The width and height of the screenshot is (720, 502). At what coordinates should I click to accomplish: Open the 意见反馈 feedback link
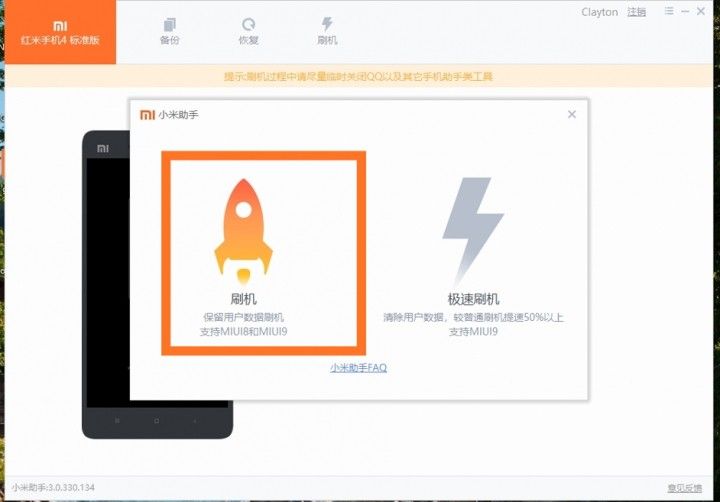(x=684, y=488)
